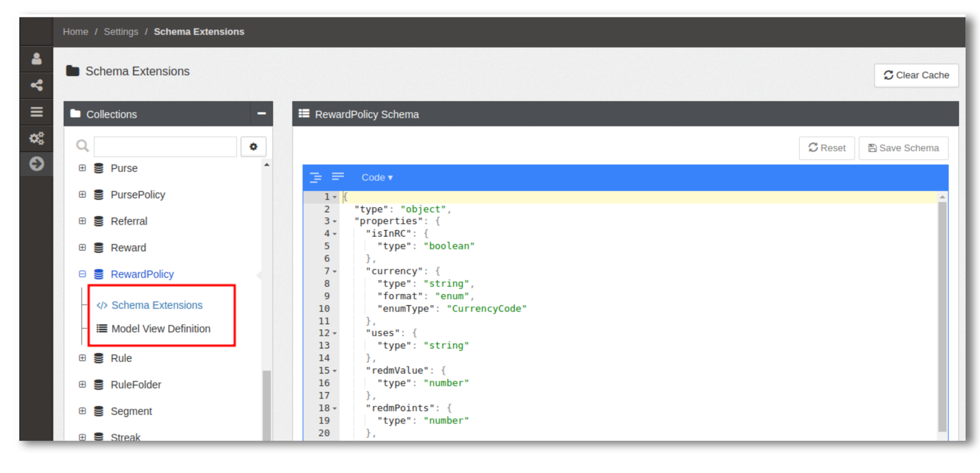The image size is (980, 473).
Task: Click the Referral database icon
Action: [x=99, y=221]
